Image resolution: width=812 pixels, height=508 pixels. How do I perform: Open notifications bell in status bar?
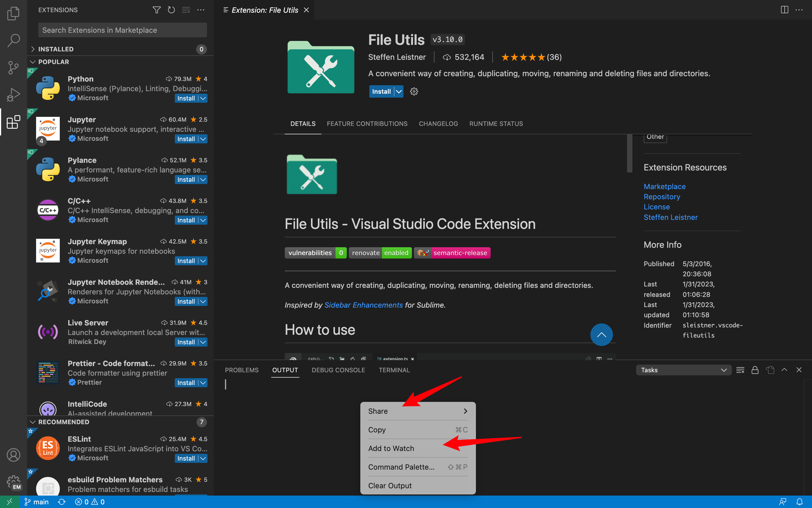pos(800,502)
